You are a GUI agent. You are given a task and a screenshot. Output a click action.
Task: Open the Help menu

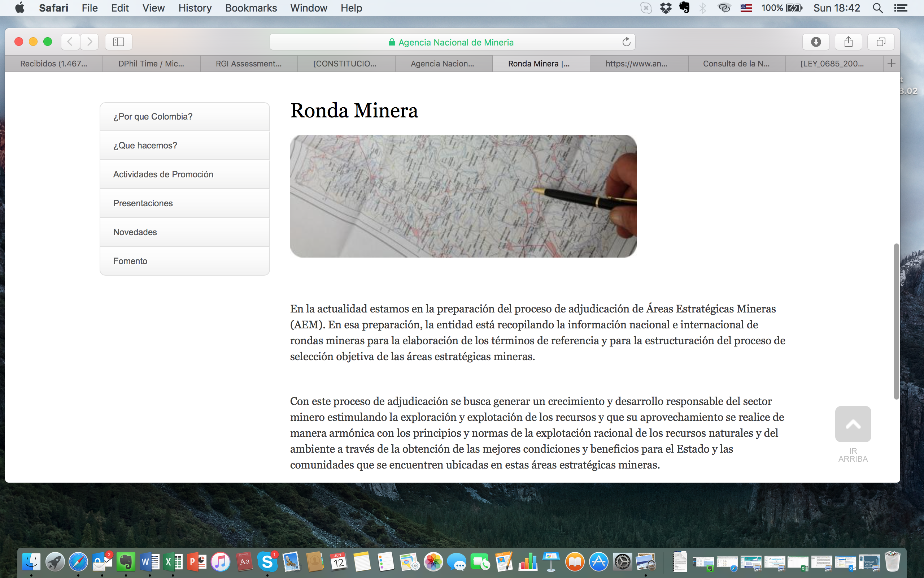click(x=351, y=8)
